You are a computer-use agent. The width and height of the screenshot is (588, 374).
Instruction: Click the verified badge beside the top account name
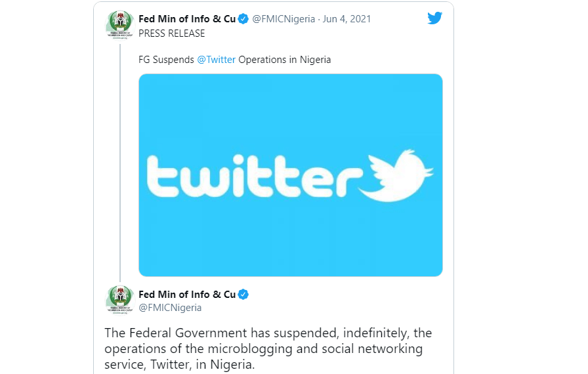[243, 19]
